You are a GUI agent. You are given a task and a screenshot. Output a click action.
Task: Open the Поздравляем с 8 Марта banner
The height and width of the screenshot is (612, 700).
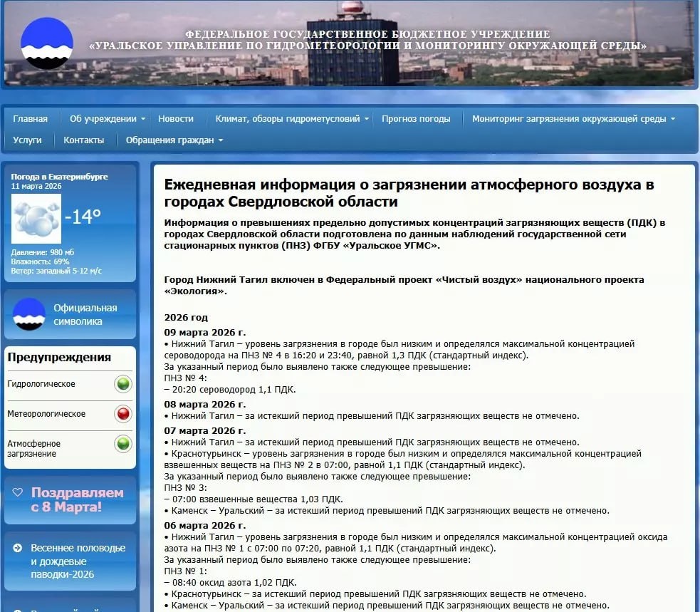pos(70,500)
